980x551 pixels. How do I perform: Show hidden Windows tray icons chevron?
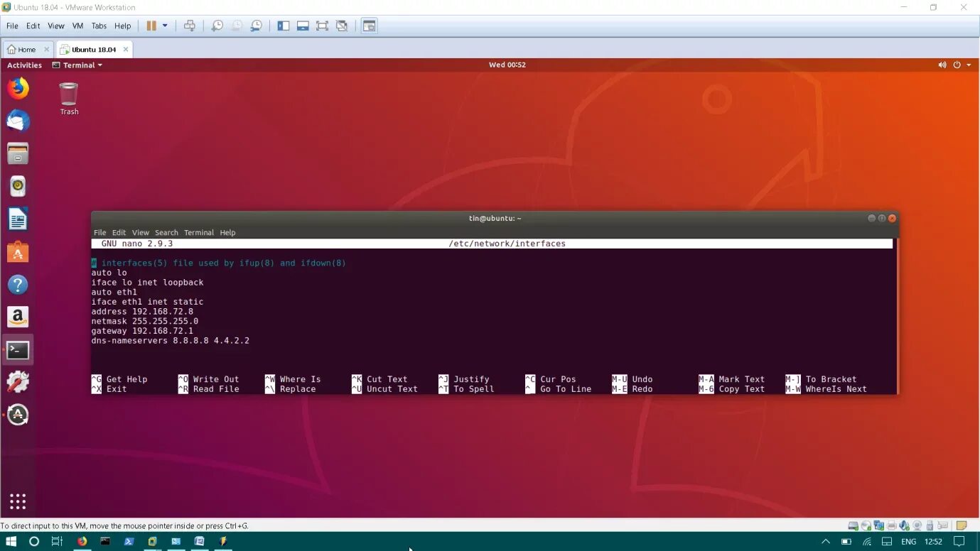825,542
